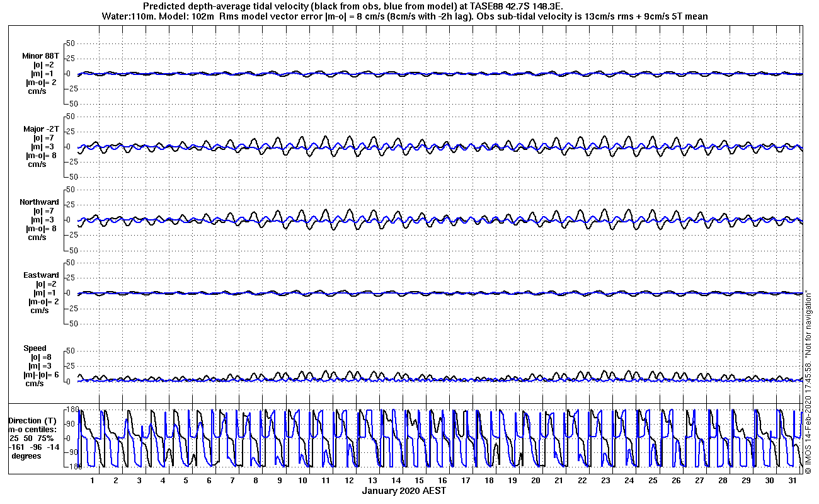
Task: Click the '|o| =7' value in Northward panel
Action: (x=43, y=211)
